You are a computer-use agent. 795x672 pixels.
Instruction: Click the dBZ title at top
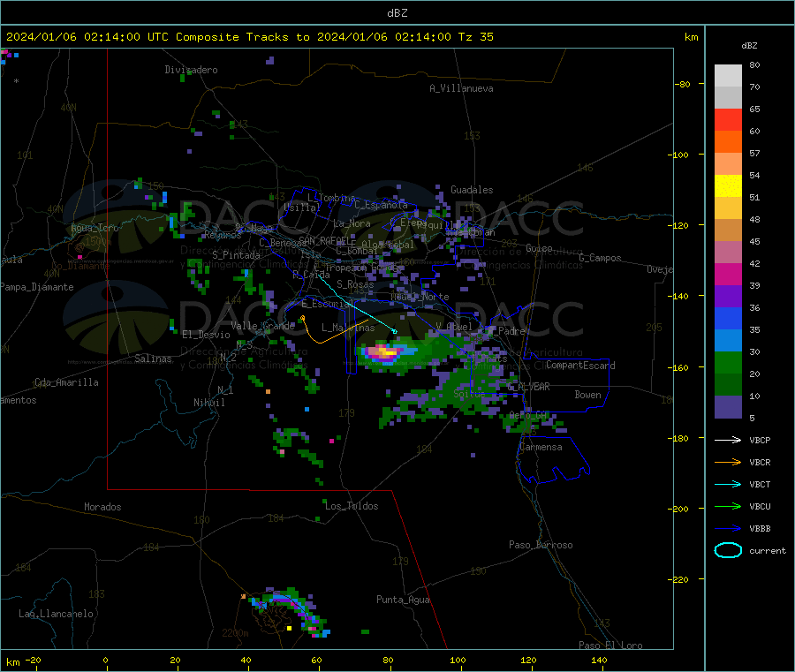pos(397,13)
